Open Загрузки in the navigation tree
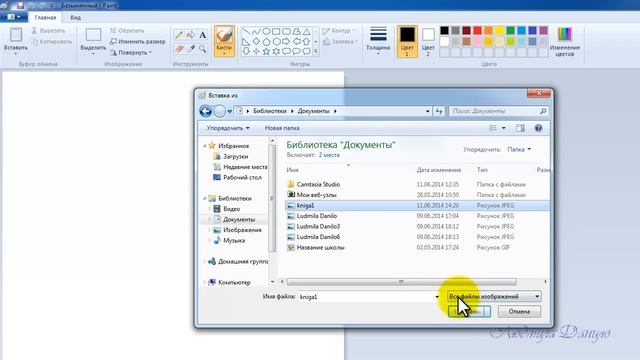Image resolution: width=640 pixels, height=360 pixels. tap(236, 156)
